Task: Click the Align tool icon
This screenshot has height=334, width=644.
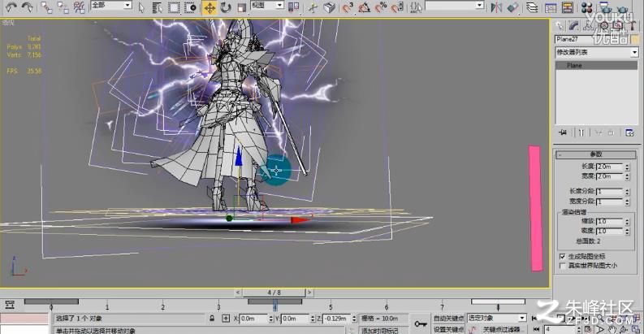Action: pyautogui.click(x=512, y=7)
